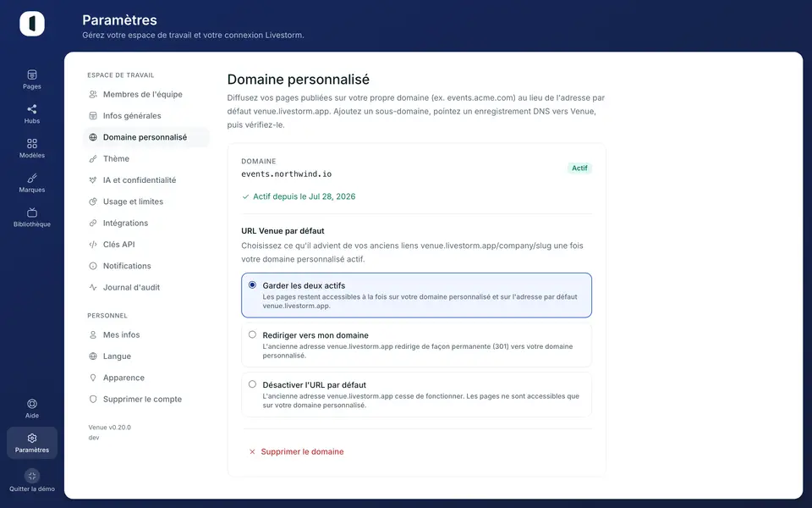
Task: Open the Usage et limites page
Action: (146, 202)
